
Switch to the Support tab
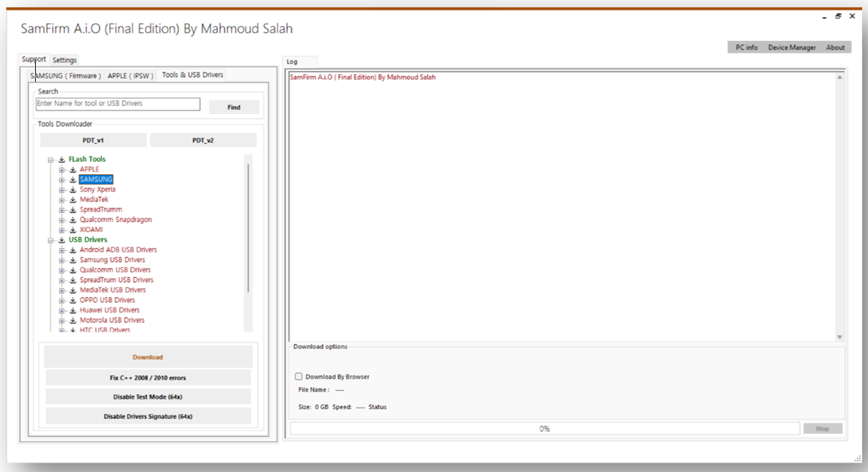click(x=34, y=59)
